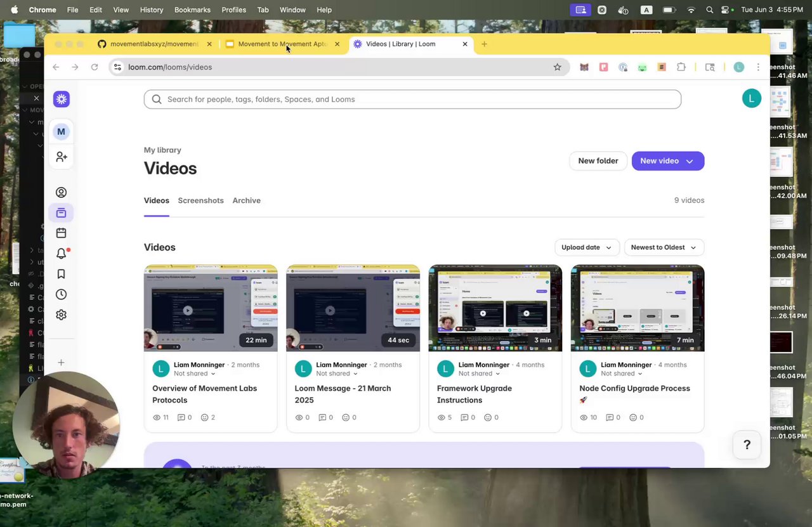The image size is (812, 527).
Task: Click the views count on Framework Upgrade Instructions
Action: click(x=445, y=417)
